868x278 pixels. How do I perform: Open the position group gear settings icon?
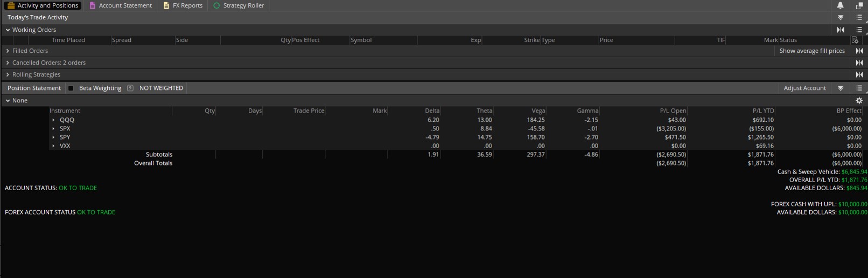point(859,101)
